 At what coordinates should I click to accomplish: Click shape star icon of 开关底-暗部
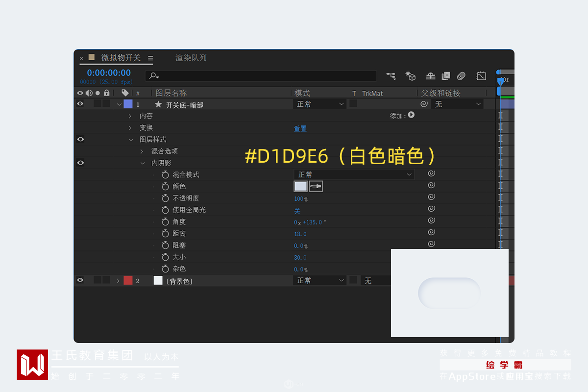(x=158, y=104)
